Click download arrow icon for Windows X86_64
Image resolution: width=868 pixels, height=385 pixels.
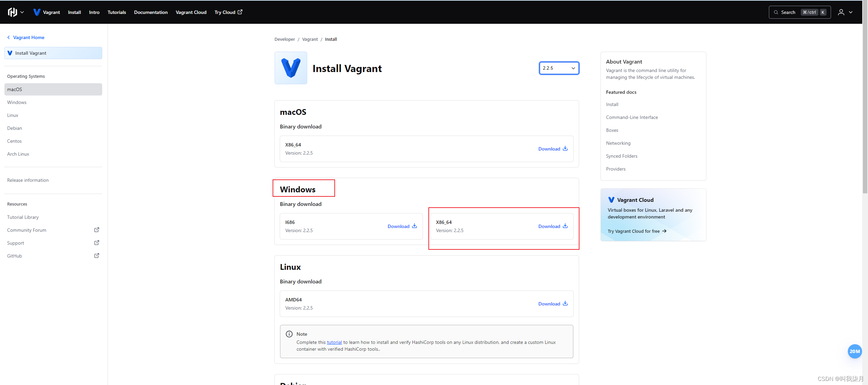[565, 226]
